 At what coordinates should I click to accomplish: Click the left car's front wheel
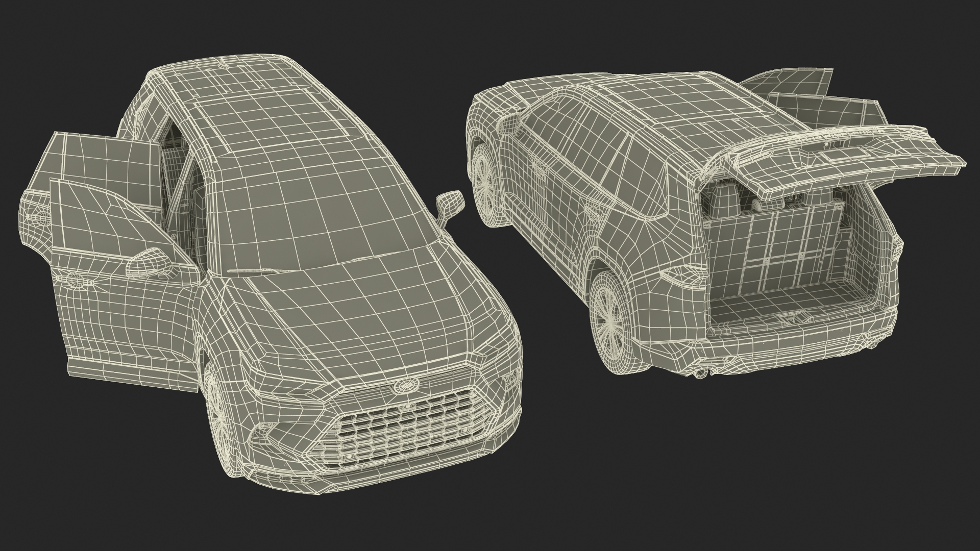click(x=220, y=421)
